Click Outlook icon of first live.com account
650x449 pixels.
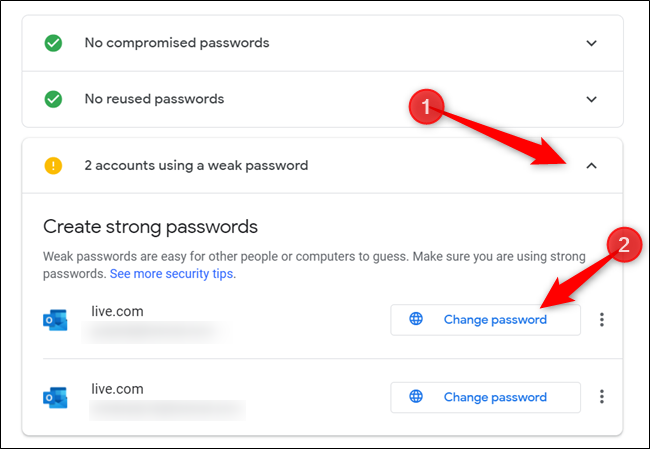tap(54, 320)
